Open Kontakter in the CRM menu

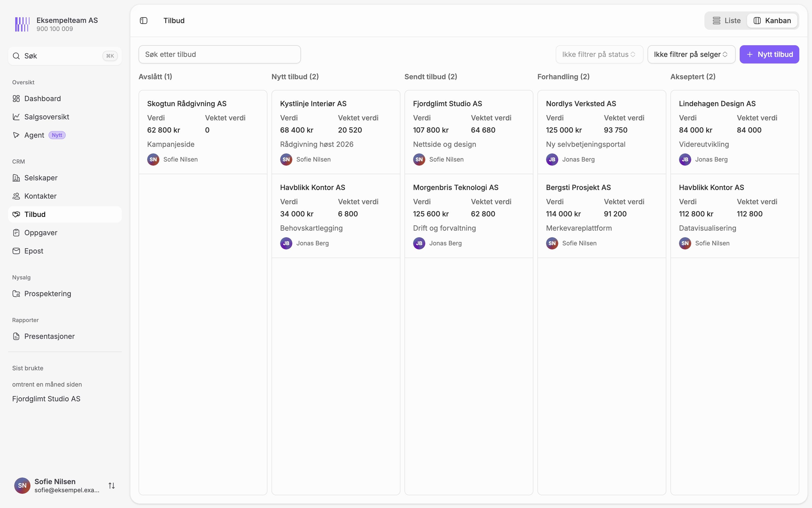[65, 196]
